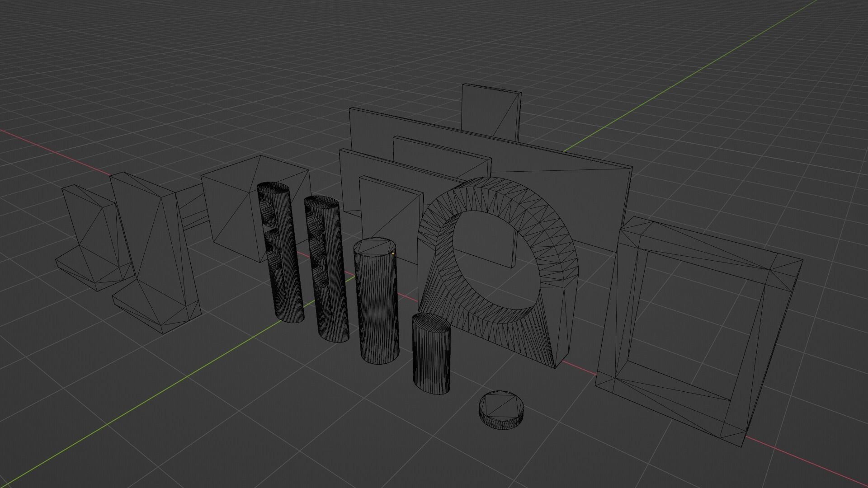The height and width of the screenshot is (488, 868).
Task: Select the tall smooth cylinder with orange origin dot
Action: [x=376, y=300]
